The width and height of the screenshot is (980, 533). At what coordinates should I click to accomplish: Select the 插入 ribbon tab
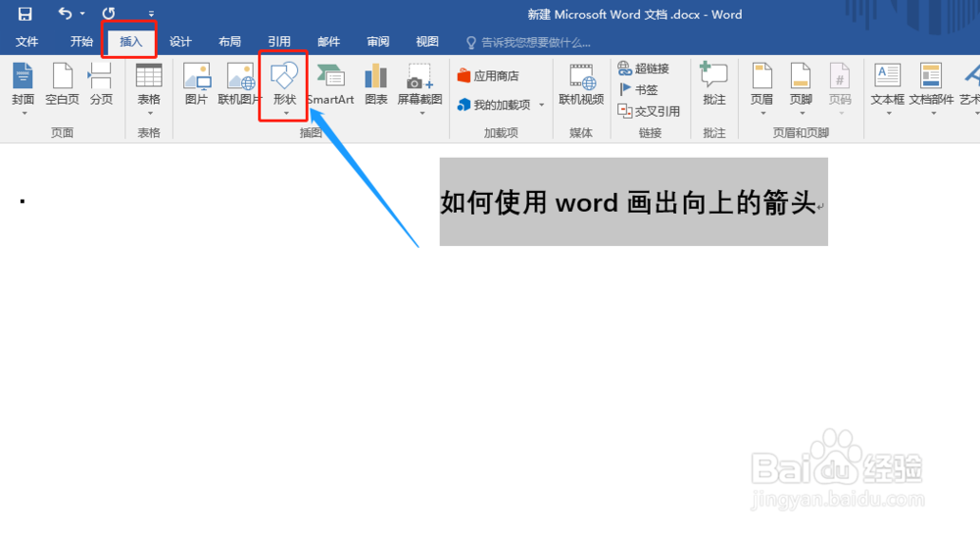click(130, 42)
